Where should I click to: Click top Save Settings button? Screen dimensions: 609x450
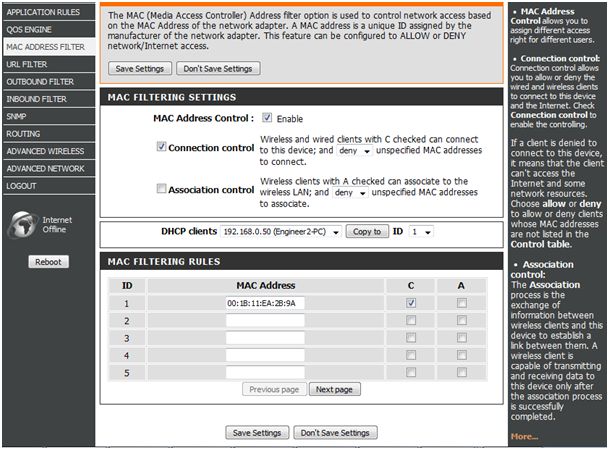click(140, 69)
